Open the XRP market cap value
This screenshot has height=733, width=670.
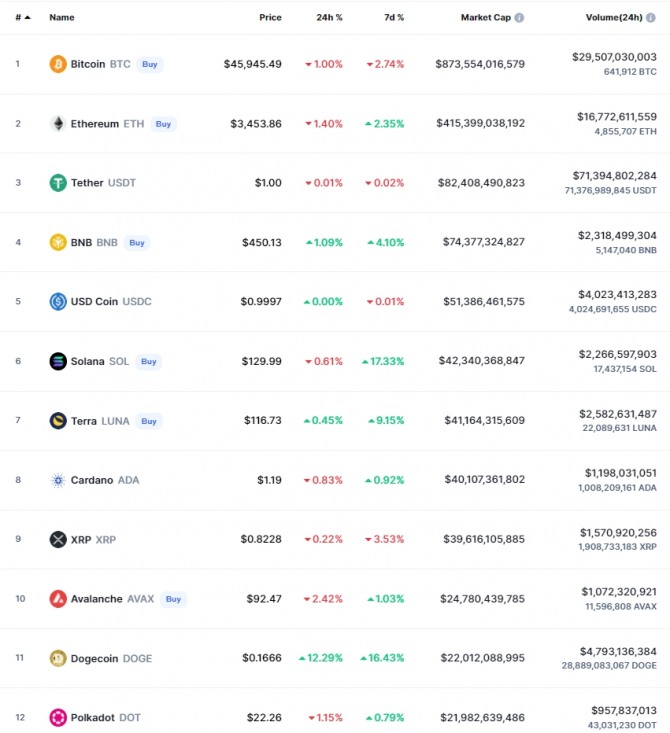[x=480, y=539]
